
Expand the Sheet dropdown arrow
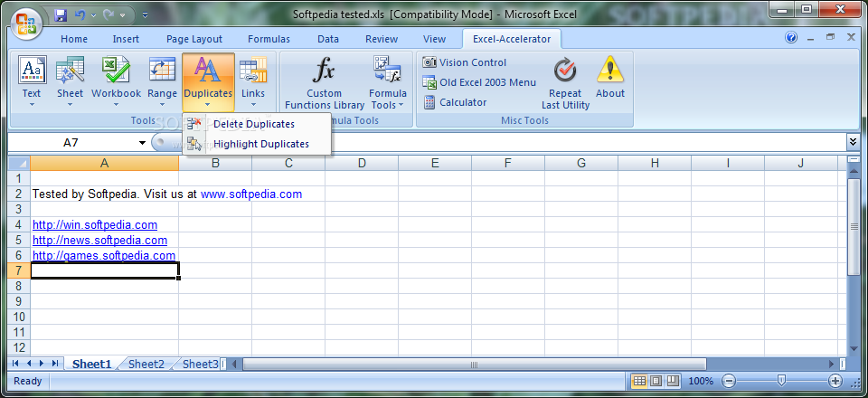[70, 105]
